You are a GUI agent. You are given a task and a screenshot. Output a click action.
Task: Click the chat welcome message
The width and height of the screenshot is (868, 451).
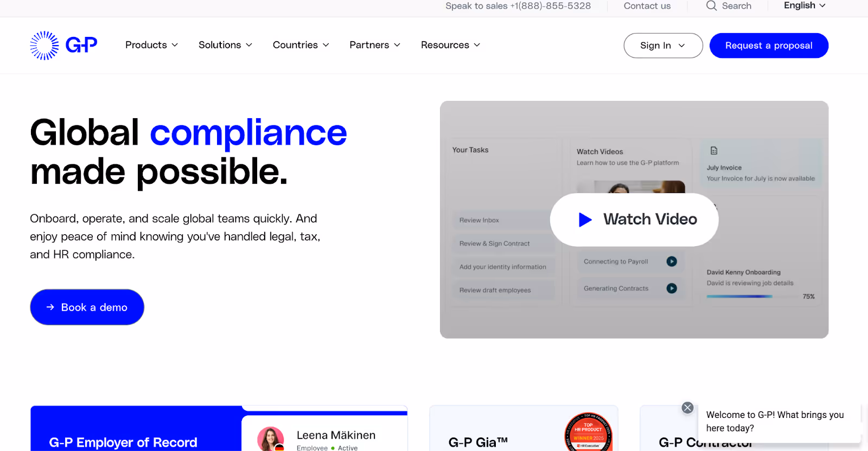coord(779,421)
